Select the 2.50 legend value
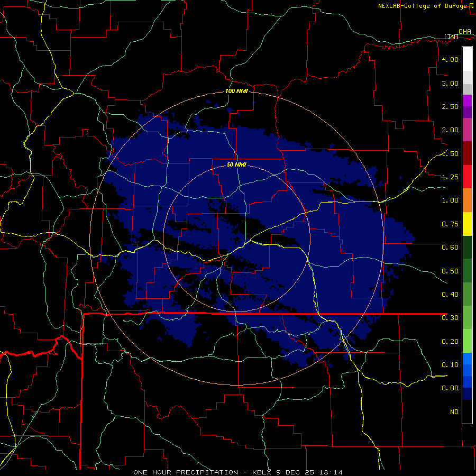Image resolution: width=476 pixels, height=476 pixels. coord(450,106)
